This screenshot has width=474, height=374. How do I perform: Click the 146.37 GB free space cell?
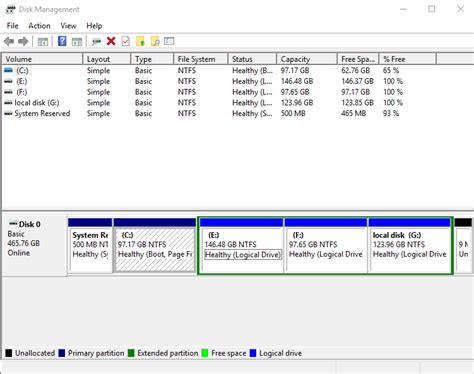click(357, 81)
